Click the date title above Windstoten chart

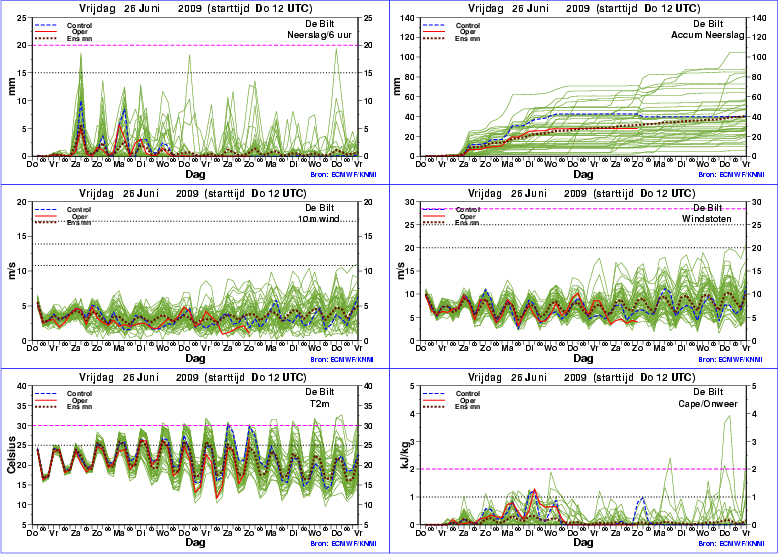[582, 193]
